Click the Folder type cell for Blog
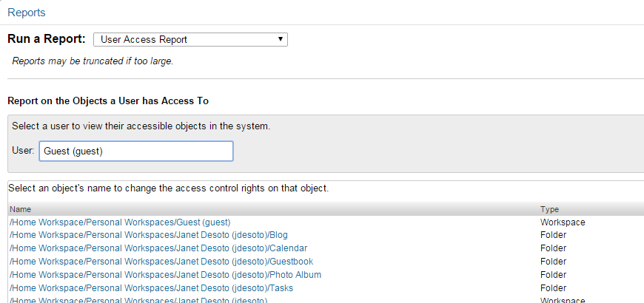 [553, 235]
